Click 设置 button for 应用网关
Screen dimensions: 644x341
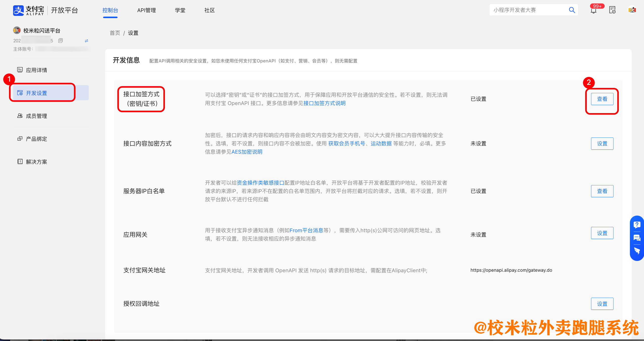(x=602, y=233)
